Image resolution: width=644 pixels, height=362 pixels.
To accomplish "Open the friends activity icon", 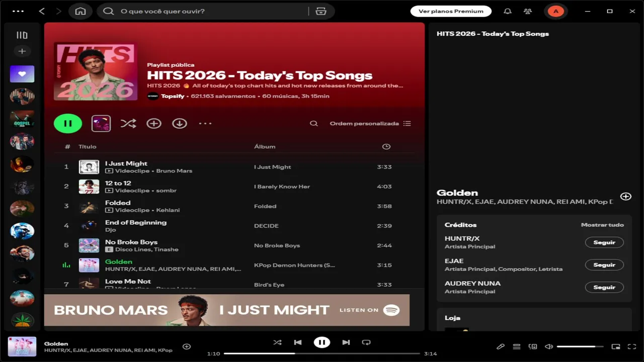I will [x=527, y=11].
